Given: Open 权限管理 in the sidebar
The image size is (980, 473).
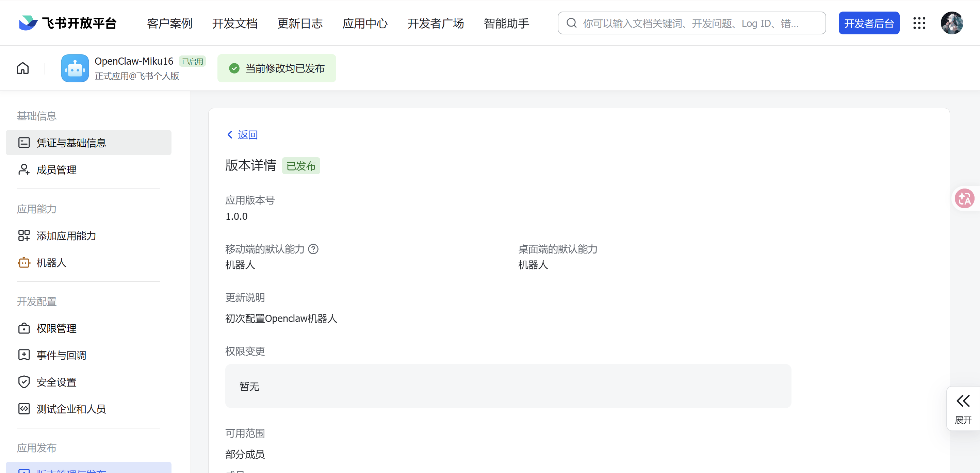Looking at the screenshot, I should [56, 328].
